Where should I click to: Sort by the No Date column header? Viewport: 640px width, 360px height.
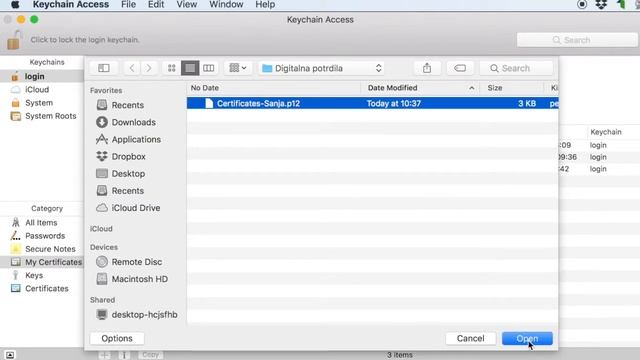(x=273, y=88)
